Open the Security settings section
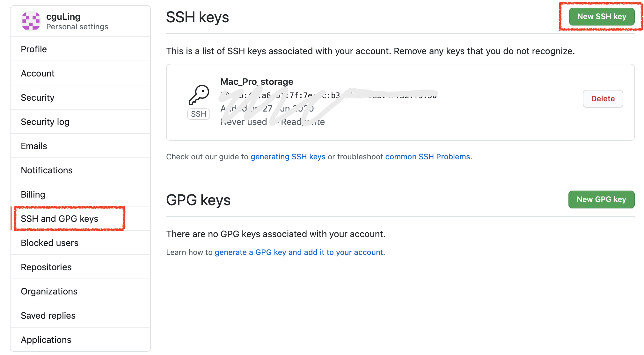Image resolution: width=644 pixels, height=355 pixels. click(80, 98)
